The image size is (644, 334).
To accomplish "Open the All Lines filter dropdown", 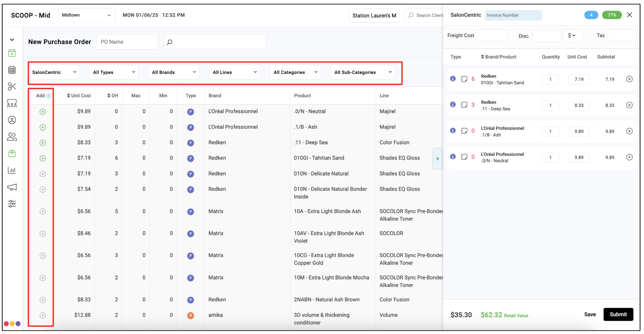I will [235, 72].
